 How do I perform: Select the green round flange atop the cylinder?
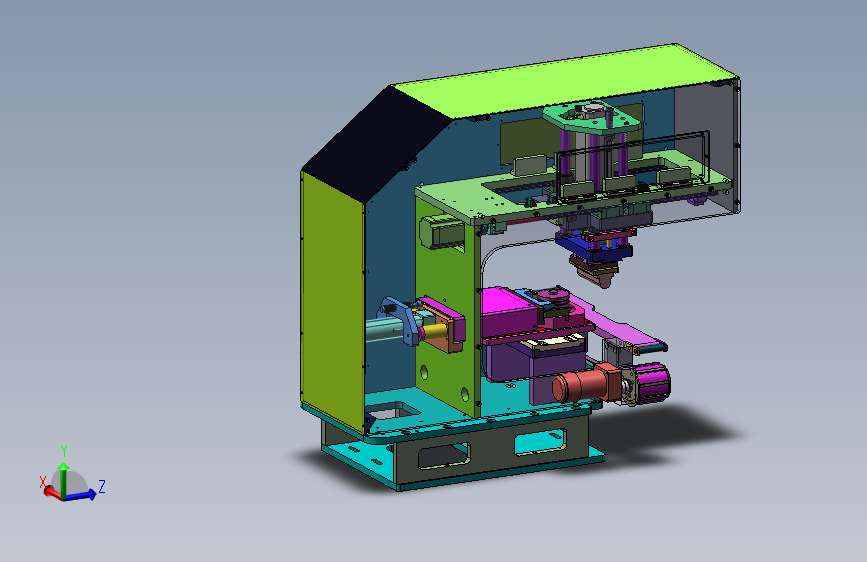point(591,118)
